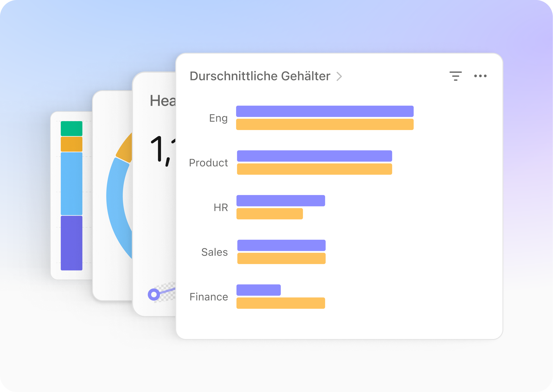The width and height of the screenshot is (553, 392).
Task: Expand the chevron beside Durschnittliche Gehälter
Action: coord(339,77)
